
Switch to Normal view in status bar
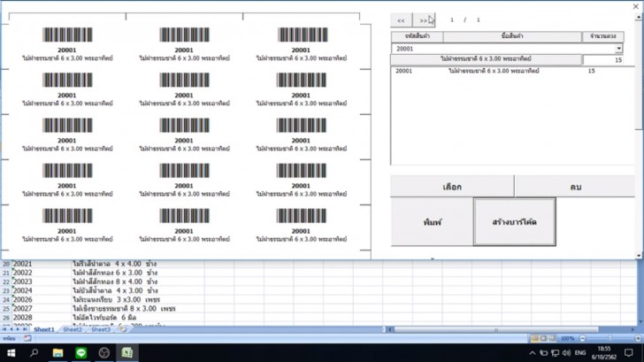pyautogui.click(x=534, y=339)
